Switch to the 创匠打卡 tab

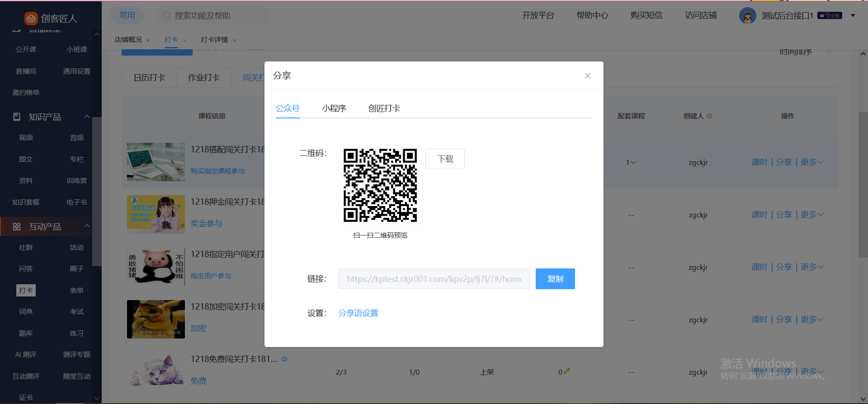click(384, 108)
